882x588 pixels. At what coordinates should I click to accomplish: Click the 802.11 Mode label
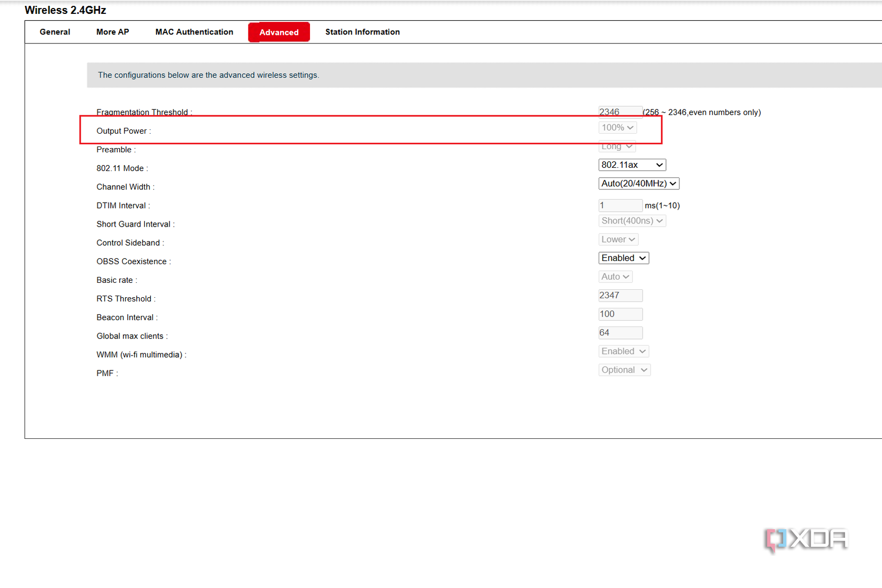(x=122, y=168)
